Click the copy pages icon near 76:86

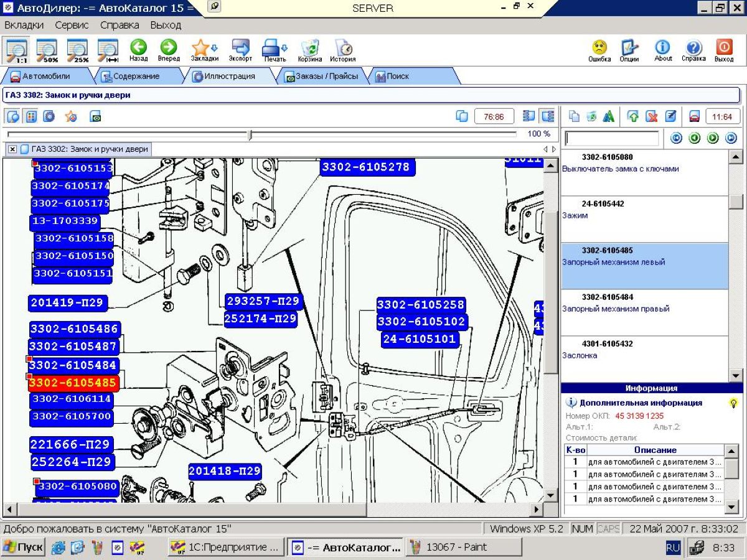[462, 116]
